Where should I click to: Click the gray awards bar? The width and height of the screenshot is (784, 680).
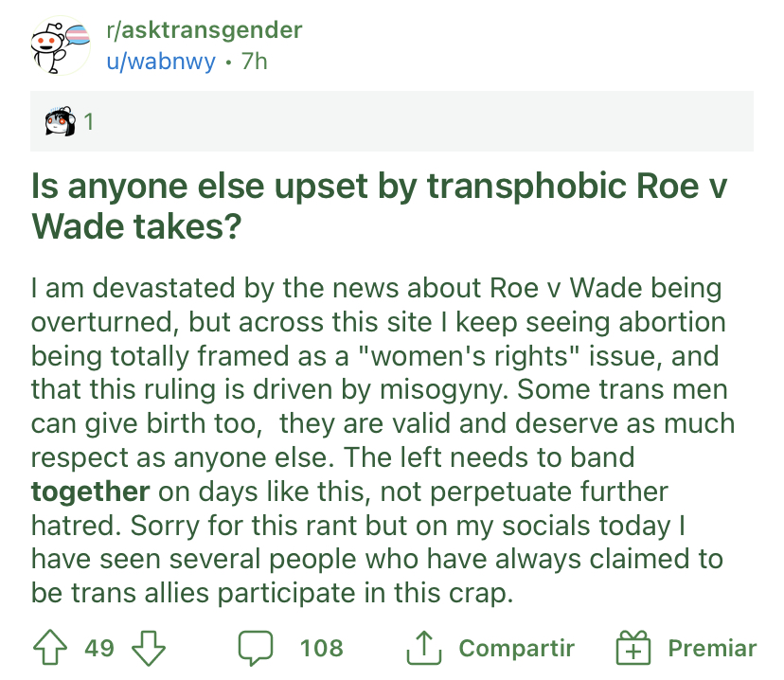pos(391,121)
